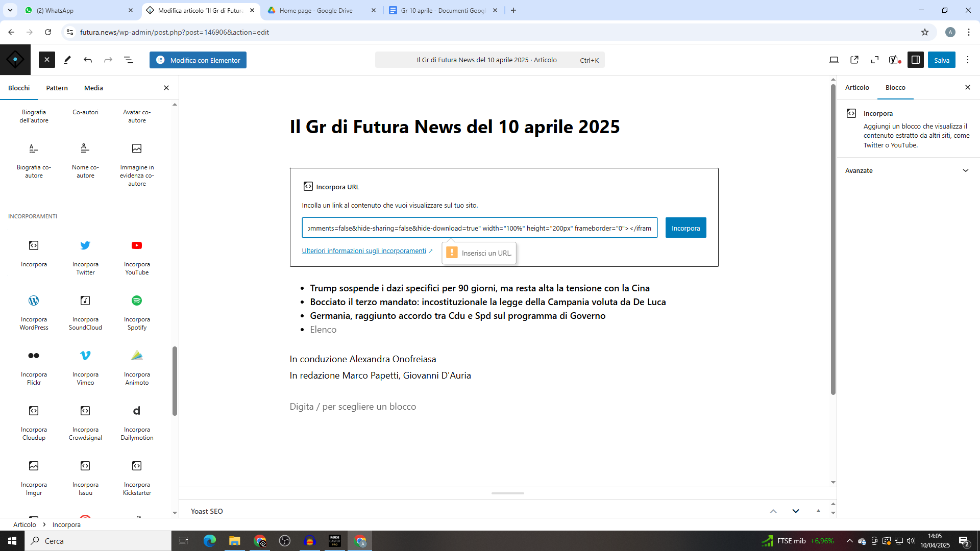Click the blue Incorpora submit button

coord(685,228)
